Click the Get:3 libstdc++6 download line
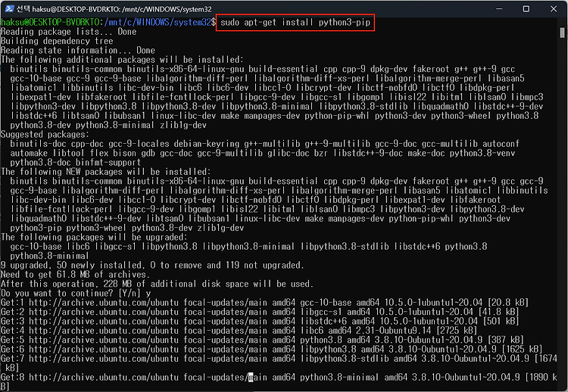The width and height of the screenshot is (568, 392). (x=260, y=322)
